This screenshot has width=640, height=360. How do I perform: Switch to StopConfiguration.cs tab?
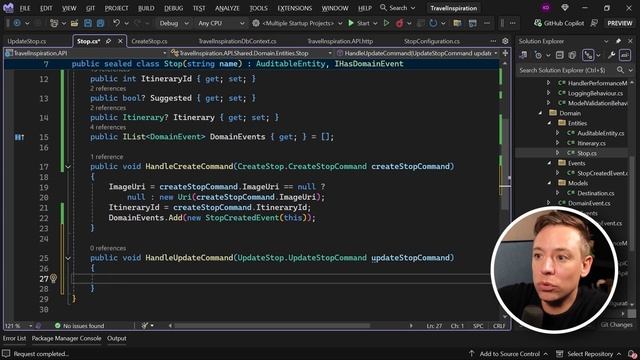click(x=432, y=41)
